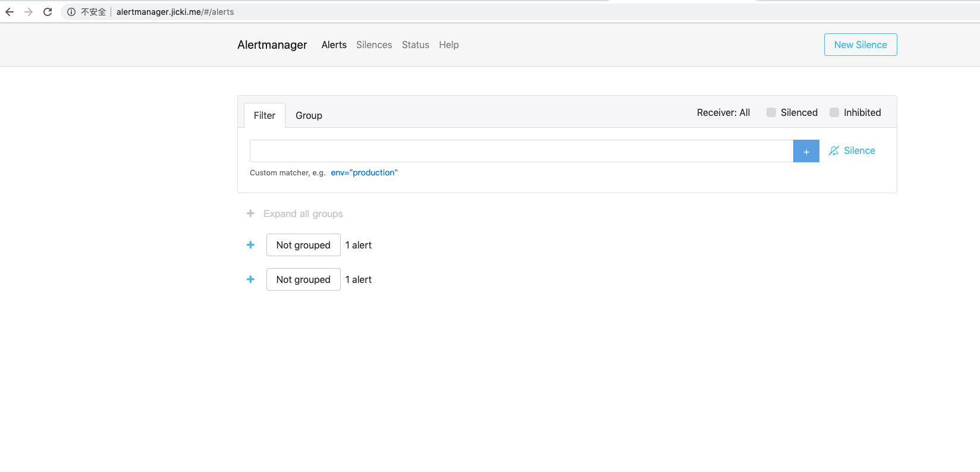This screenshot has height=472, width=980.
Task: Enable the Silenced checkbox
Action: 771,112
